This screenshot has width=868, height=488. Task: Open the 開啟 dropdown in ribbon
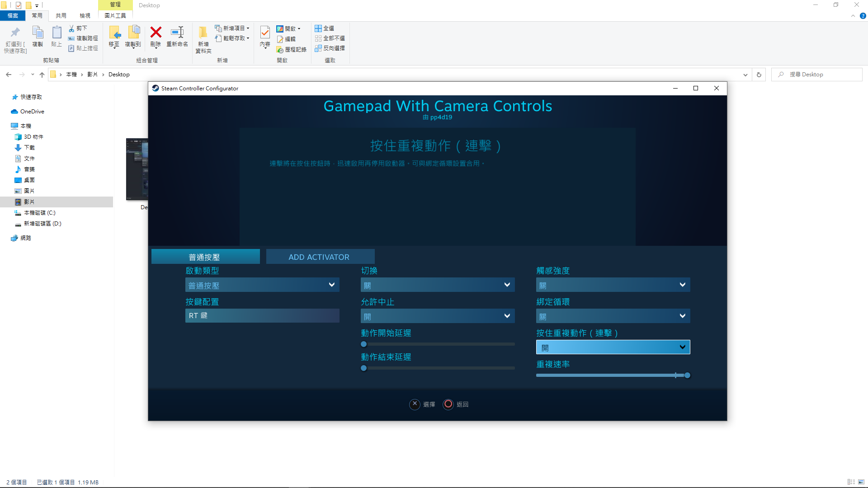(288, 28)
